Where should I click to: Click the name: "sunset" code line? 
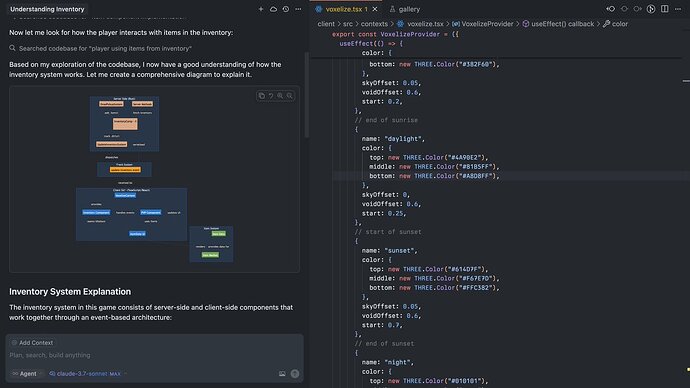click(389, 250)
